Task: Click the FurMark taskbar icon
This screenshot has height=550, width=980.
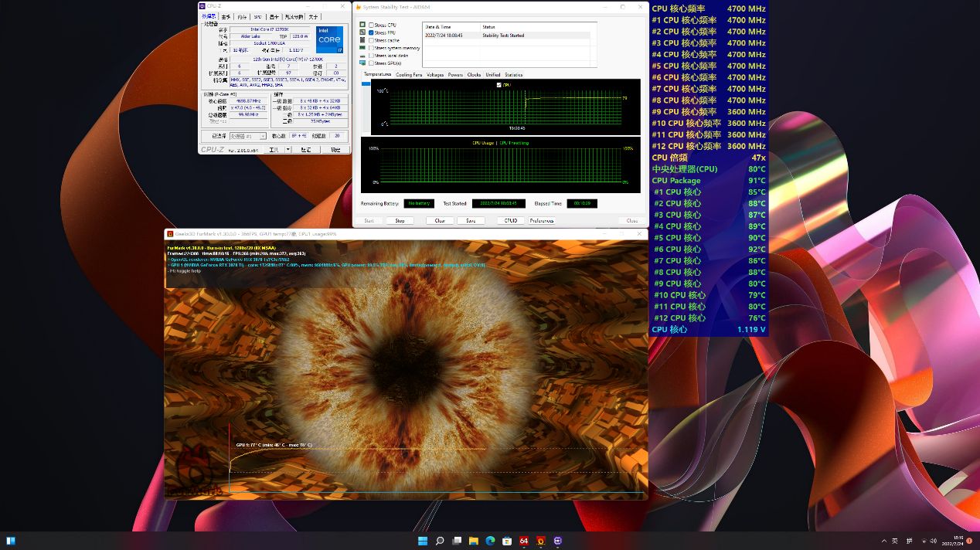Action: 541,541
